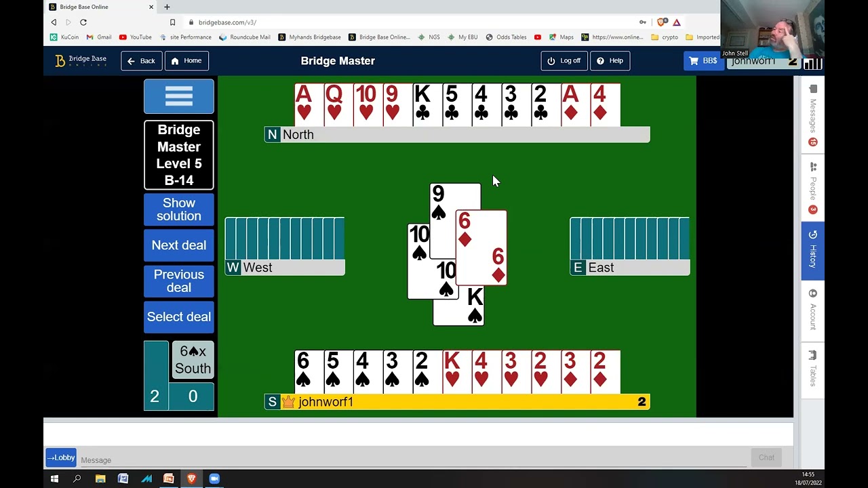Open the Myhands Bridgebase bookmark
Viewport: 868px width, 488px height.
tap(310, 37)
